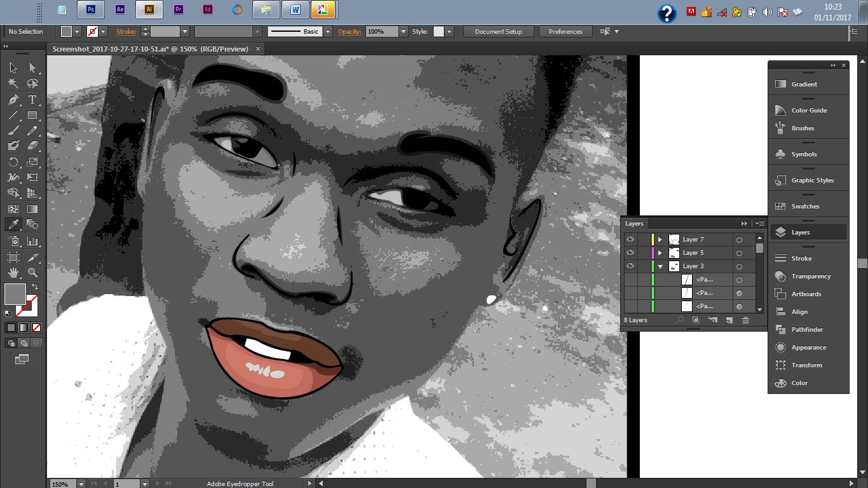The image size is (868, 488).
Task: Select the Blend tool
Action: [32, 224]
